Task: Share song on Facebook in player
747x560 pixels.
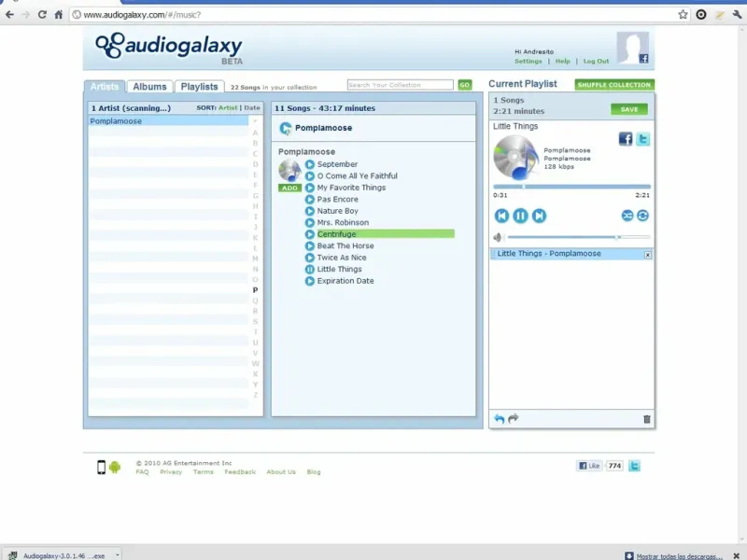Action: (626, 139)
